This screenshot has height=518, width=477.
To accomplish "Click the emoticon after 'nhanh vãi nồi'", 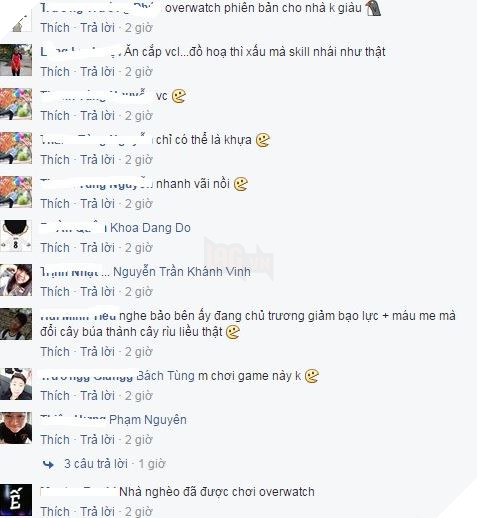I will click(x=241, y=184).
